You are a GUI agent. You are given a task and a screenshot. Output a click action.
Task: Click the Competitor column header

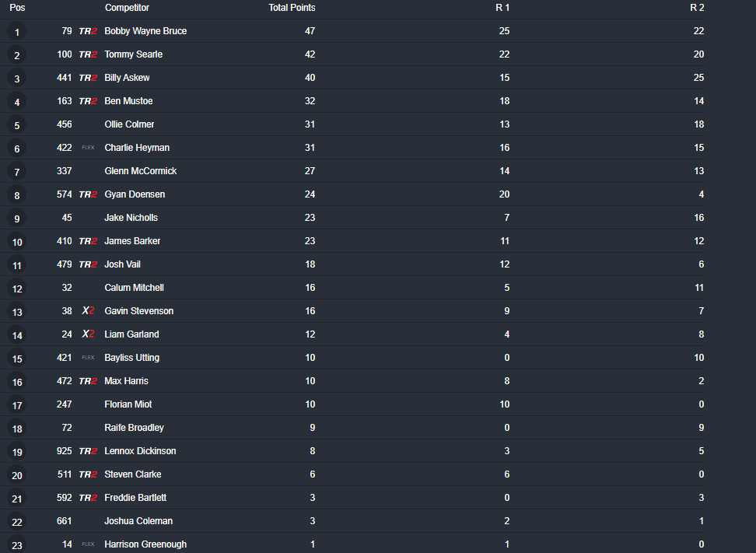127,8
